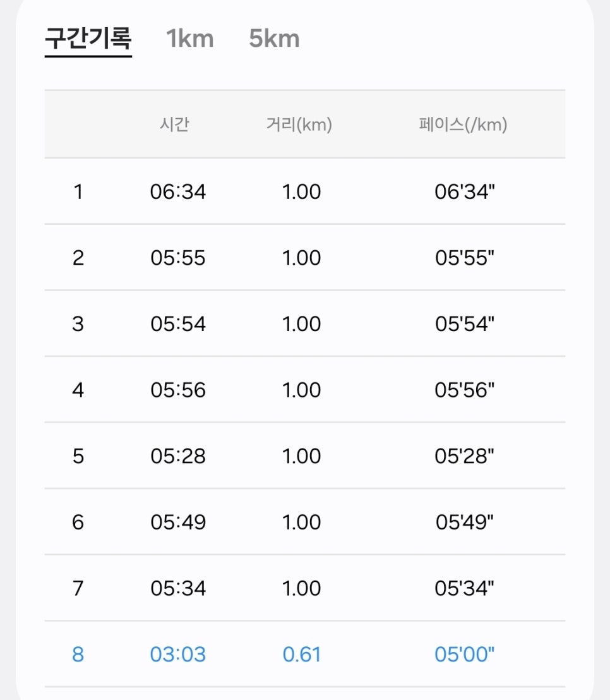610x700 pixels.
Task: Tap lap 3 pace 05'54"
Action: [x=465, y=323]
